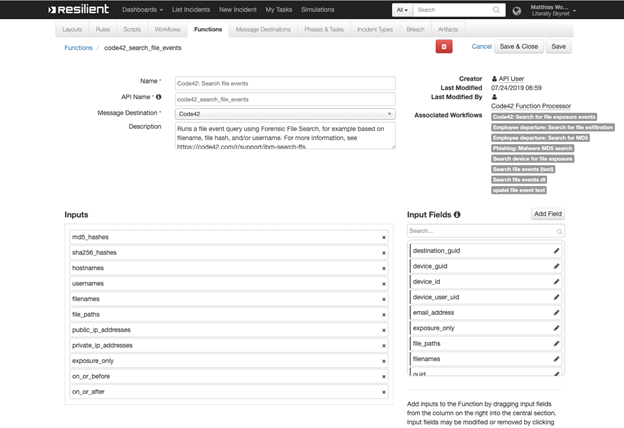This screenshot has height=428, width=624.
Task: Click the Cancel link
Action: (x=482, y=47)
